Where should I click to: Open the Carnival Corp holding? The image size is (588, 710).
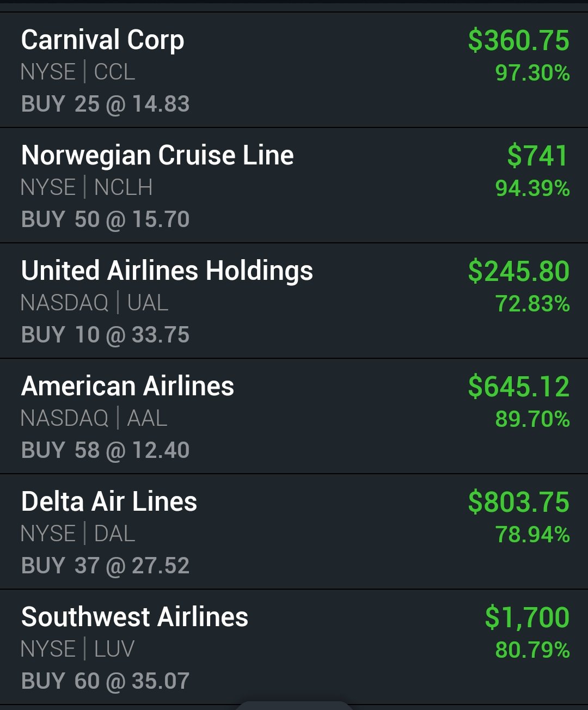point(294,70)
